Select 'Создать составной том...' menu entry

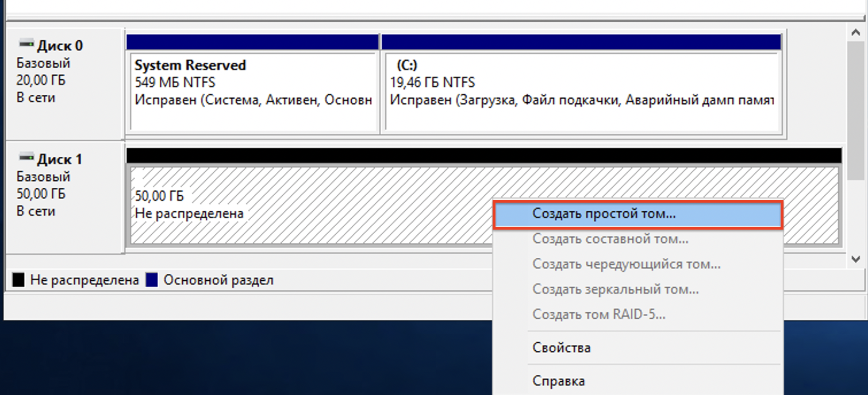point(638,239)
